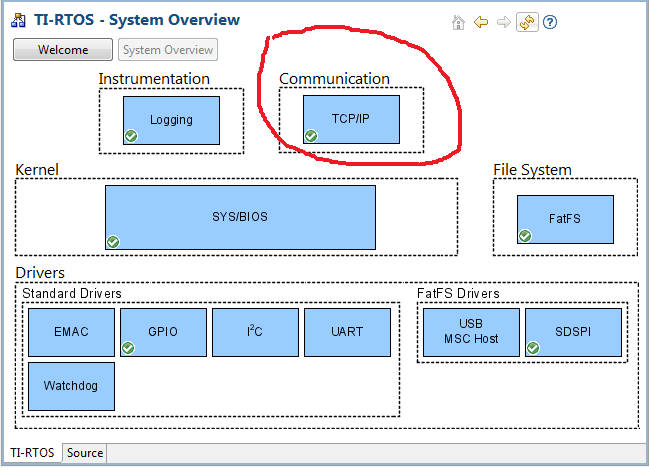The image size is (649, 471).
Task: Click the Standard Drivers label
Action: tap(72, 293)
